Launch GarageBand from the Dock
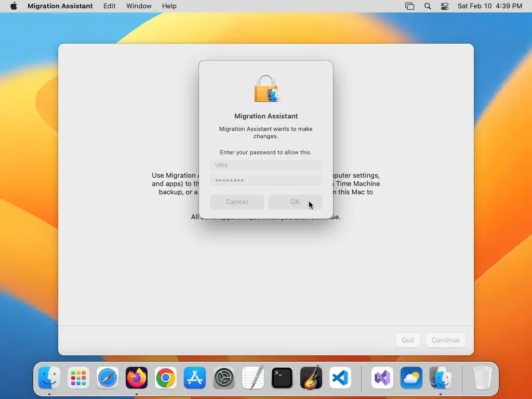 pyautogui.click(x=311, y=377)
